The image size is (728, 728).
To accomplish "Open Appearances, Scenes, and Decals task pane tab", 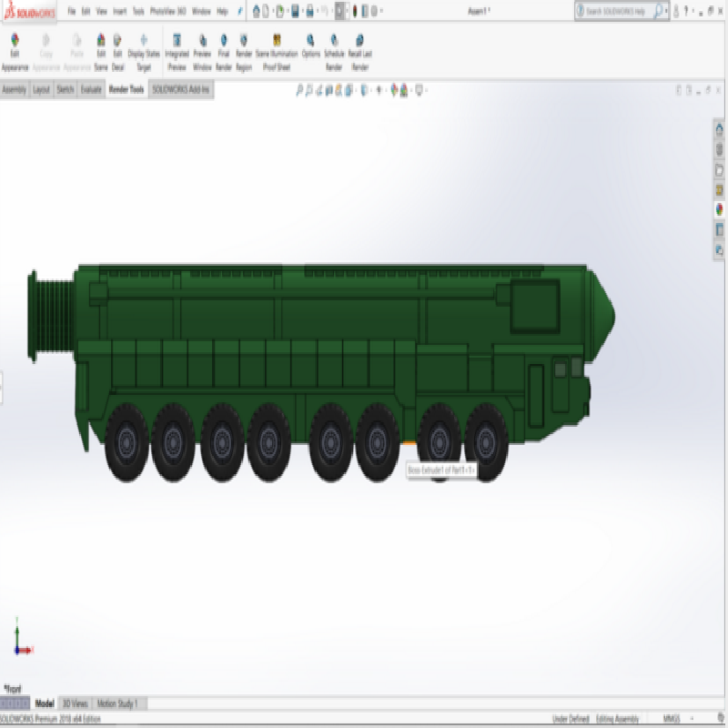I will pyautogui.click(x=720, y=209).
